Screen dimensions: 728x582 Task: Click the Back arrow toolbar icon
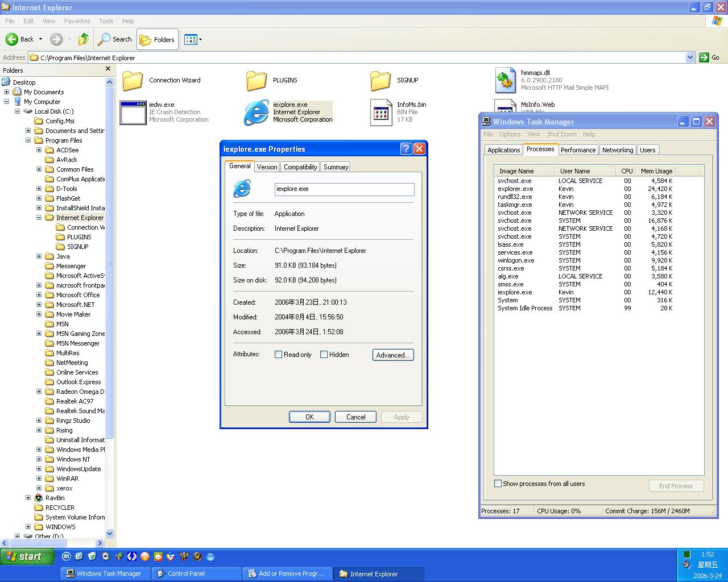tap(12, 39)
